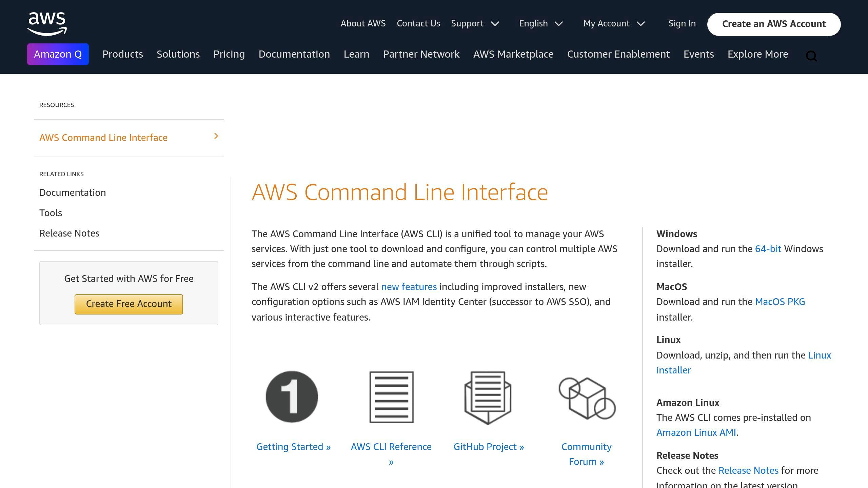Go to Pricing
The width and height of the screenshot is (868, 488).
click(x=229, y=54)
